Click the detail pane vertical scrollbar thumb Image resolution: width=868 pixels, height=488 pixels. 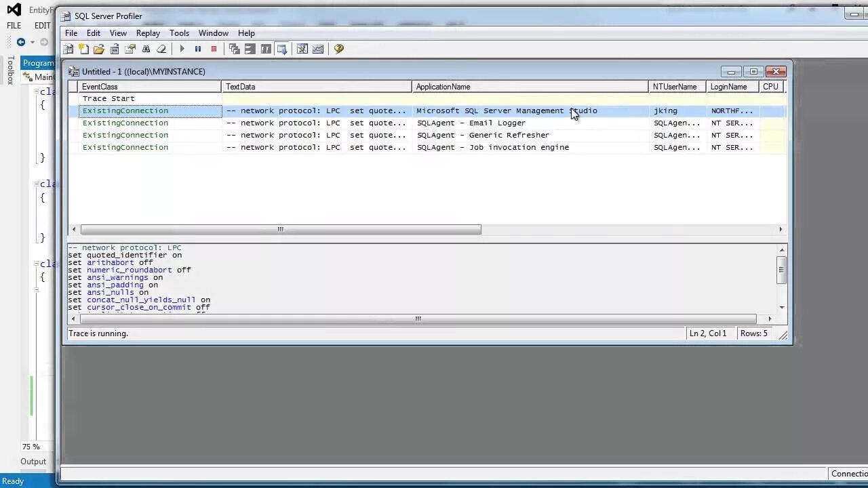[781, 270]
